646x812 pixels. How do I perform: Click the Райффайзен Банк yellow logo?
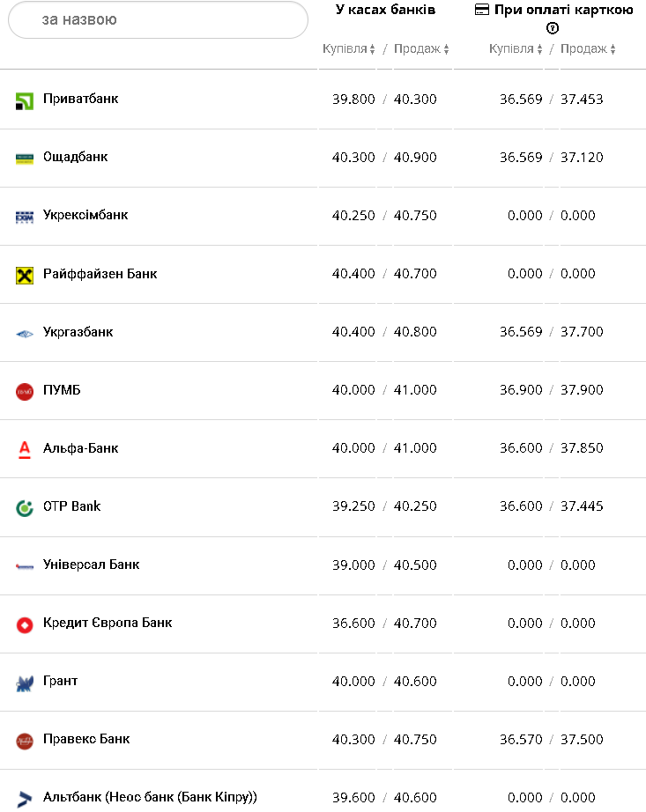pyautogui.click(x=25, y=275)
